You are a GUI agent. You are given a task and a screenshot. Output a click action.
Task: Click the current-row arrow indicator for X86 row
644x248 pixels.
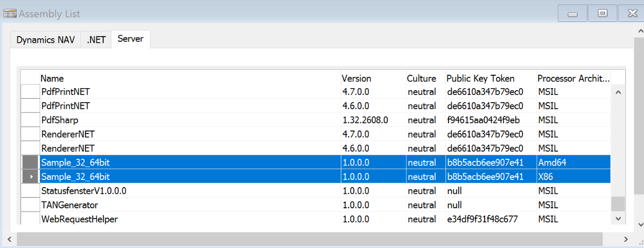[x=30, y=177]
